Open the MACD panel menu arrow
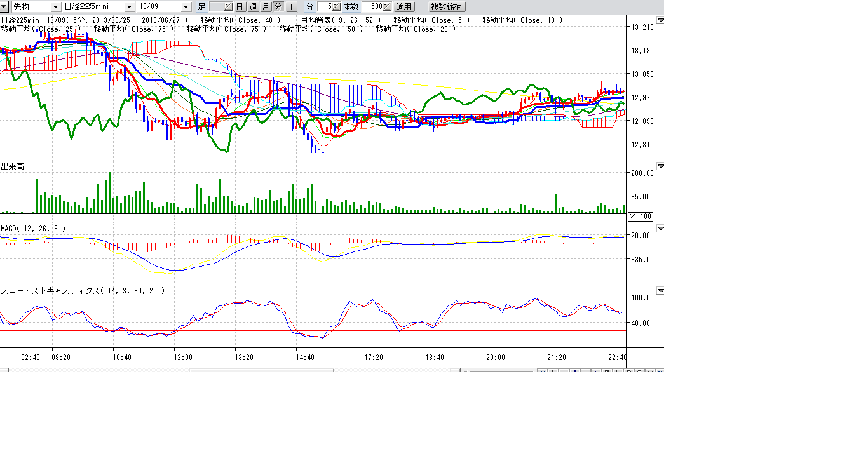 click(x=660, y=229)
